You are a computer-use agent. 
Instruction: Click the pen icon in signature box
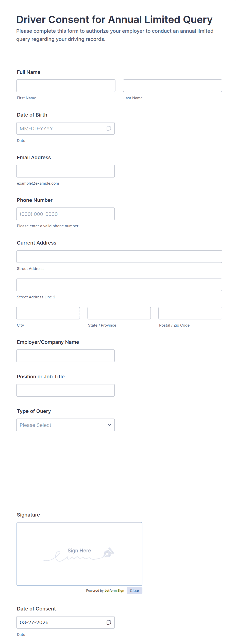[109, 553]
